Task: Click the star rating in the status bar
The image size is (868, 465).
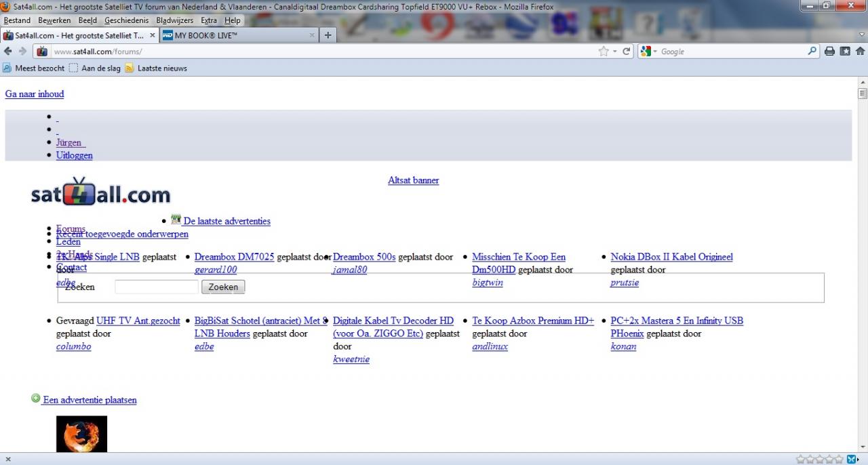Action: click(x=819, y=460)
